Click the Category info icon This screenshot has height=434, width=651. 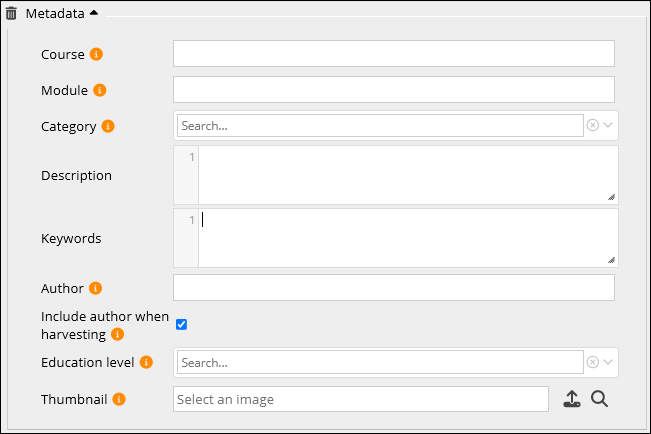tap(108, 126)
